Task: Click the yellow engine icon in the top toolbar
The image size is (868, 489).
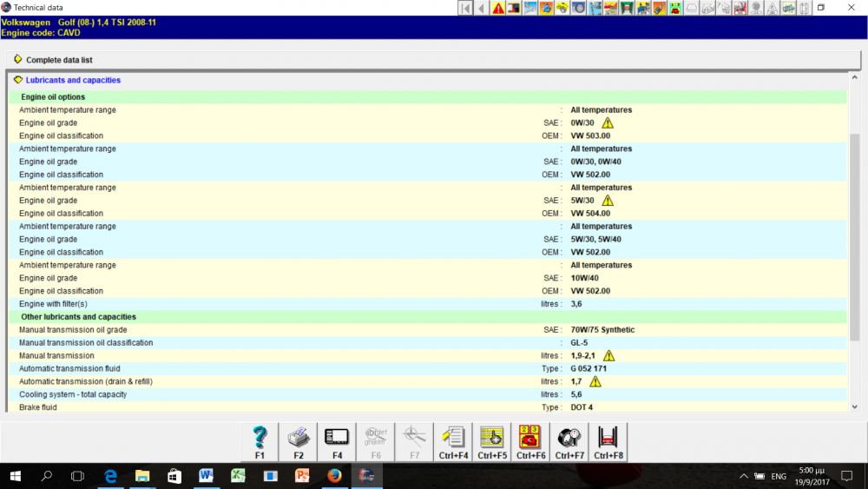Action: tap(562, 8)
